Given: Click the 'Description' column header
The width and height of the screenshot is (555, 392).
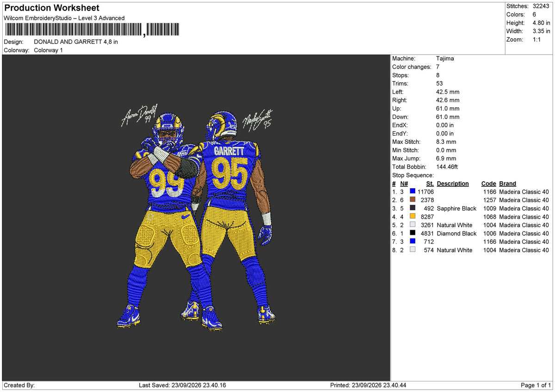Looking at the screenshot, I should (x=452, y=184).
